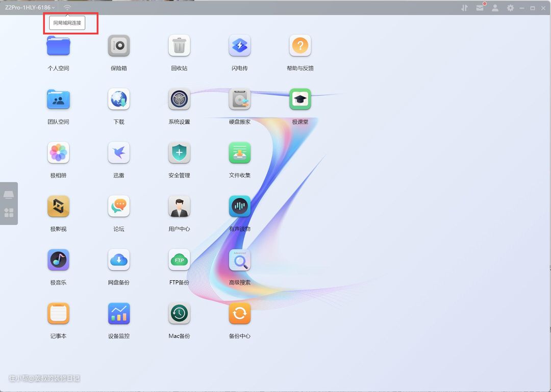The image size is (551, 392).
Task: Launch 硬盘搬家 disk migration app
Action: click(x=240, y=99)
